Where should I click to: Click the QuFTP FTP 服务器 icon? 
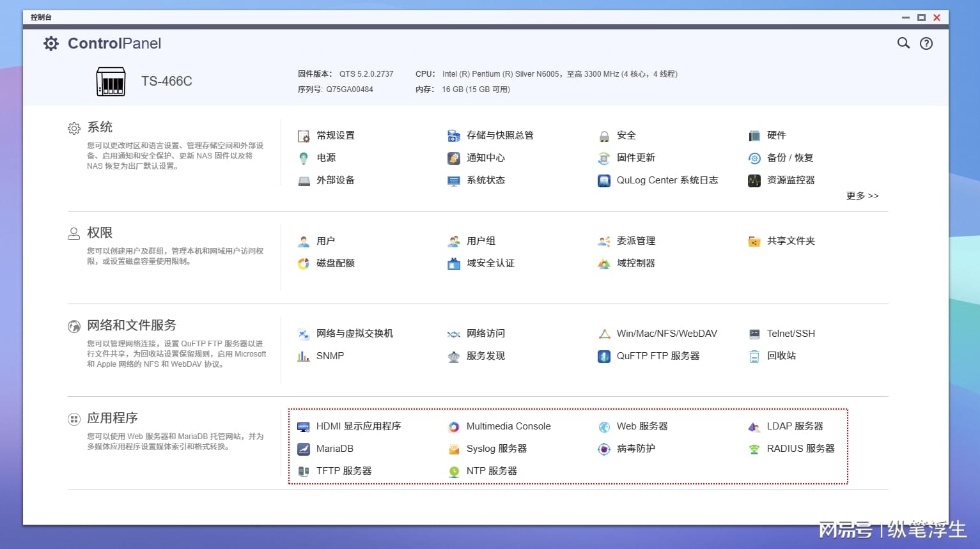pyautogui.click(x=604, y=356)
